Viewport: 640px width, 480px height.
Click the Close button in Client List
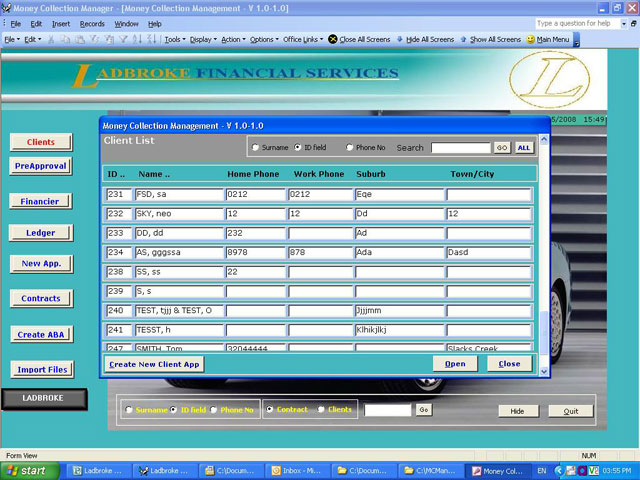pos(509,364)
